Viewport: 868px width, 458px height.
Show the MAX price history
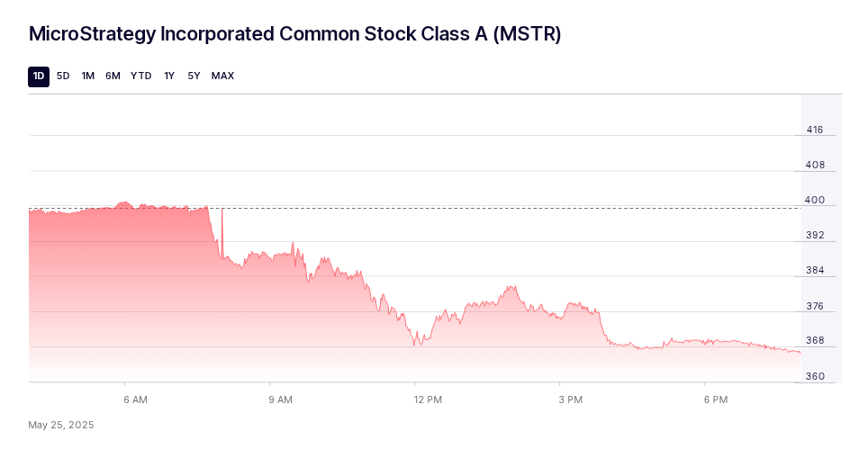pos(222,76)
